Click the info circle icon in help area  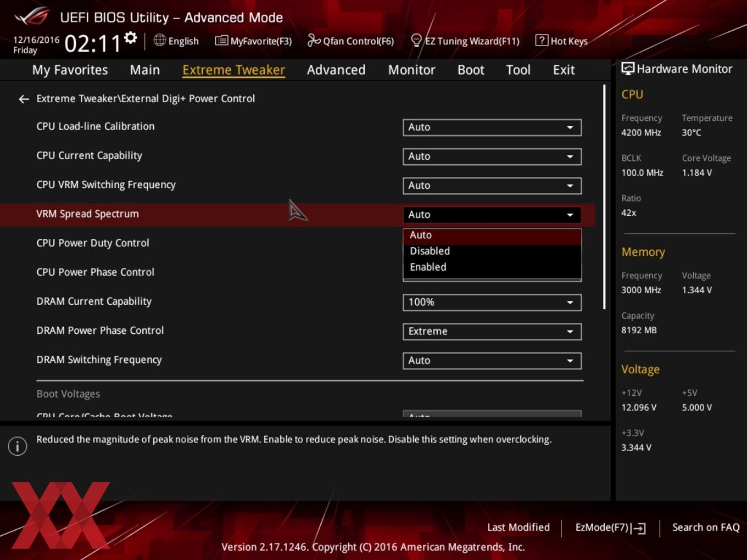18,446
